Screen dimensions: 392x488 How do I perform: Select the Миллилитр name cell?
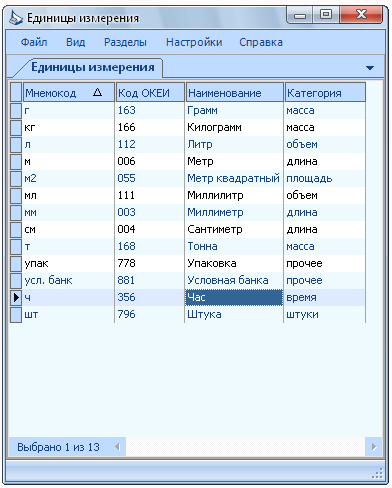click(234, 195)
